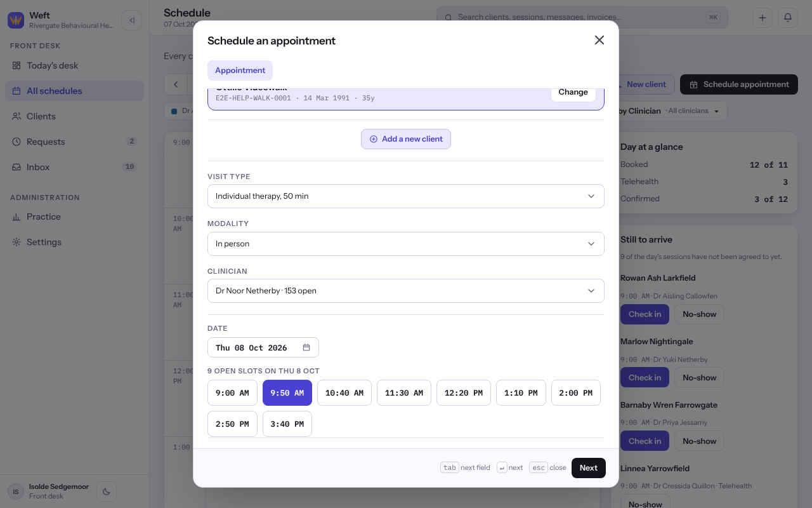Check in Rowan Ash Larkfield

[645, 314]
